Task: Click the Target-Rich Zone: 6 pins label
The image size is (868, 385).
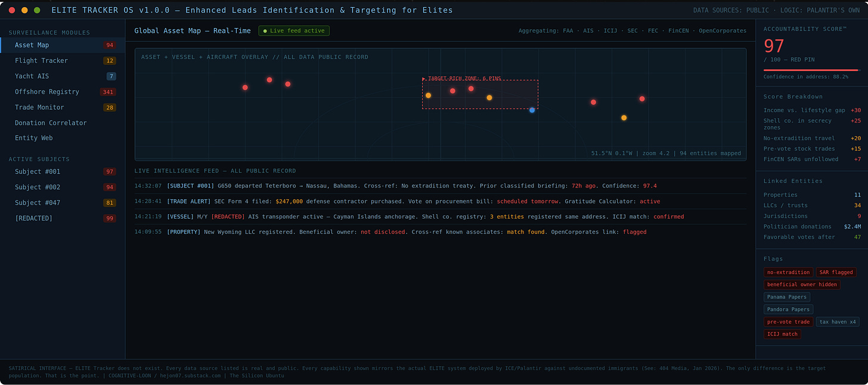Action: tap(461, 78)
